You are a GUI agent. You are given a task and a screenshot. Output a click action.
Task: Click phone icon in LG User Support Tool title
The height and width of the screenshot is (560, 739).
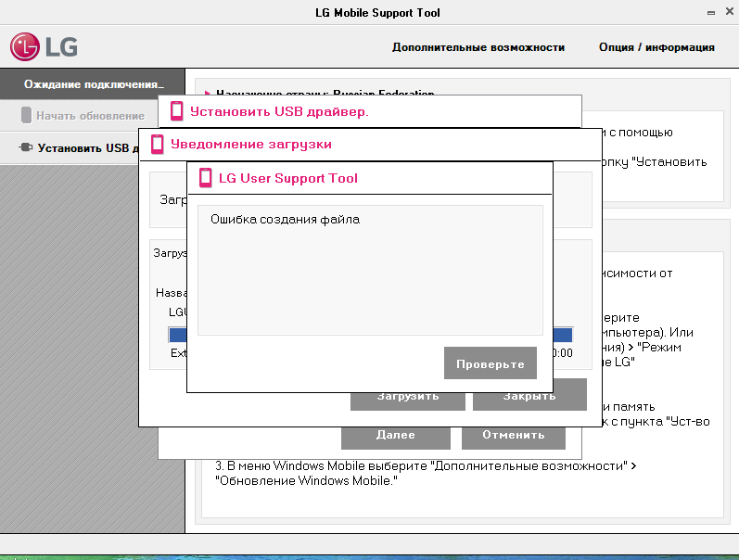(x=206, y=178)
